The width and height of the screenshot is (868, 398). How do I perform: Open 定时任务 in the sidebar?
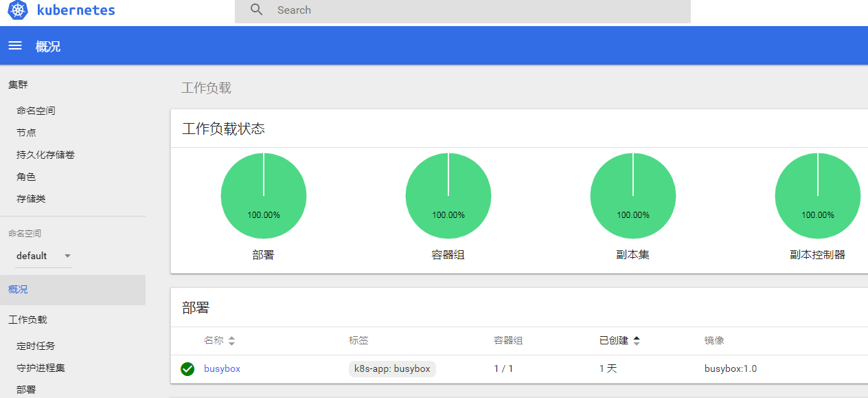(x=36, y=346)
